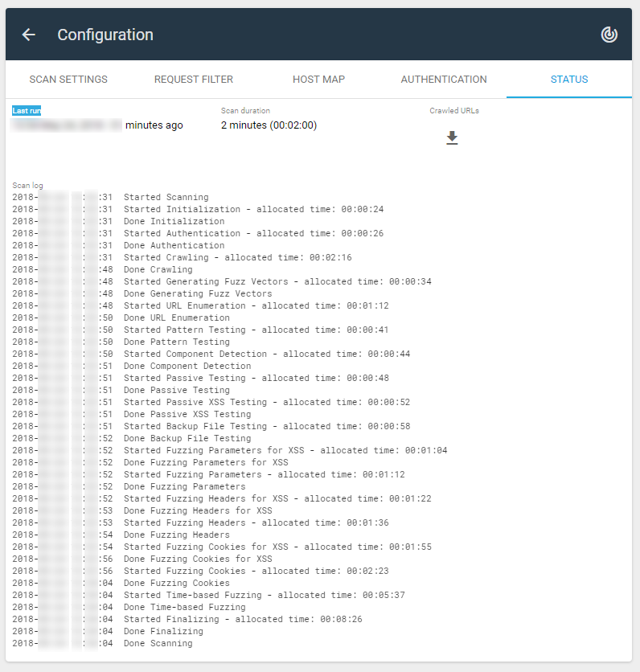Click 'Started Fuzzing Cookies' 00:02:23 entry
Image resolution: width=640 pixels, height=672 pixels.
pyautogui.click(x=256, y=571)
